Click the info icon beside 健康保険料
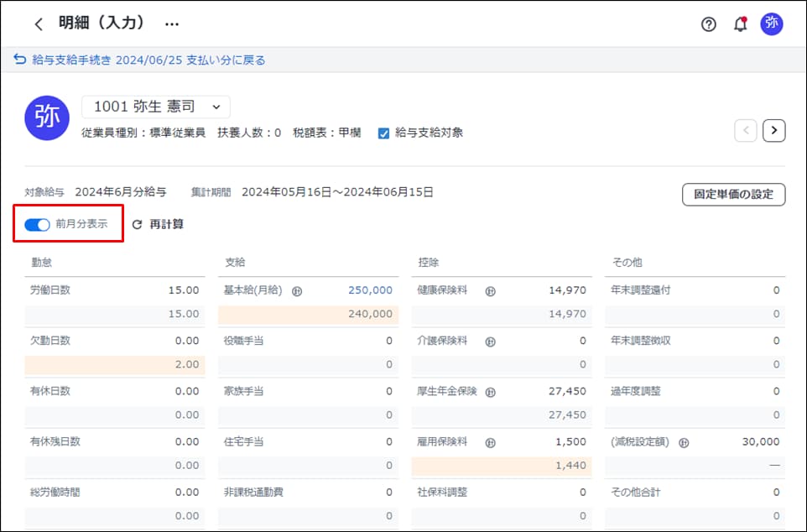The height and width of the screenshot is (532, 807). pos(491,291)
